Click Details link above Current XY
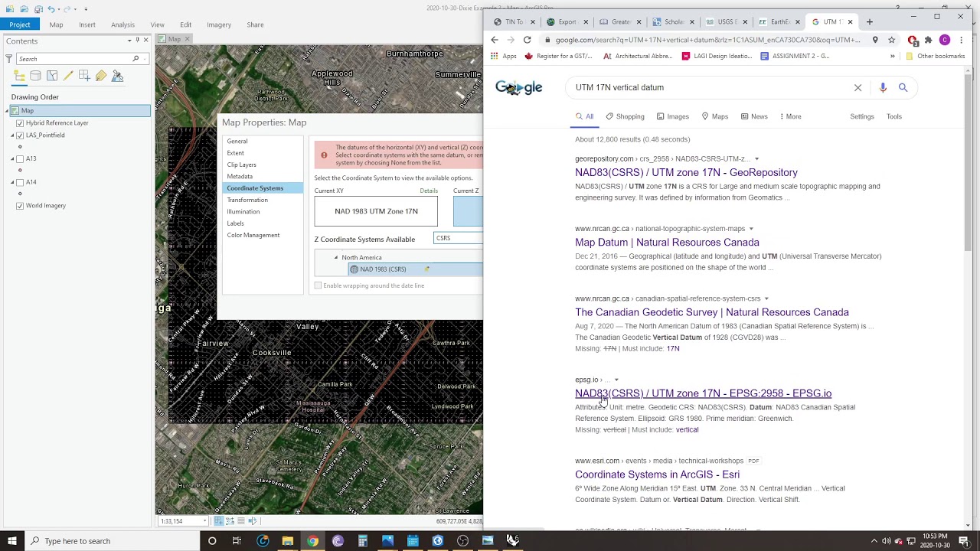Viewport: 980px width, 551px height. tap(429, 191)
